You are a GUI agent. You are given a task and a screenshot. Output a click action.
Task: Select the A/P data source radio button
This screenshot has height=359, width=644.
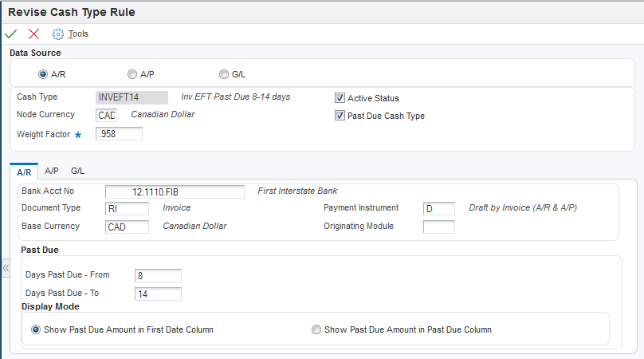pyautogui.click(x=133, y=74)
